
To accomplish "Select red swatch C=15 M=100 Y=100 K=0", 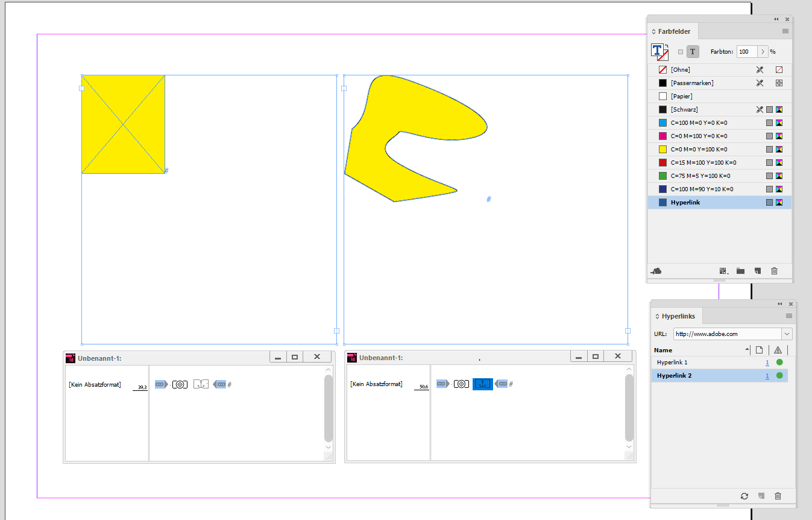I will (720, 162).
